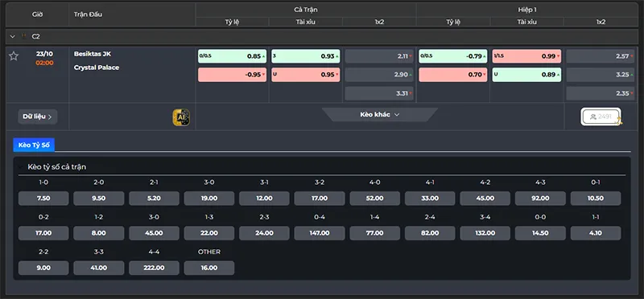Expand the Kèo khác dropdown
644x299 pixels.
(379, 115)
